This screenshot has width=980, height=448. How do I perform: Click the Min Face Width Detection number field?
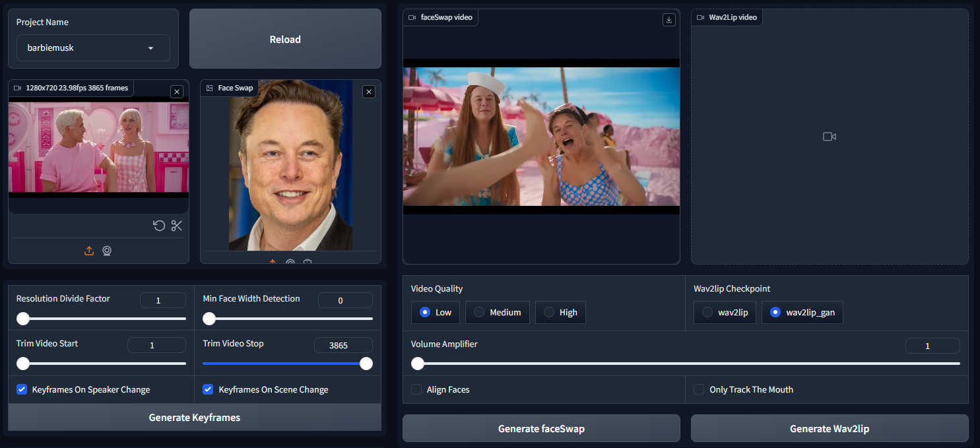point(345,301)
